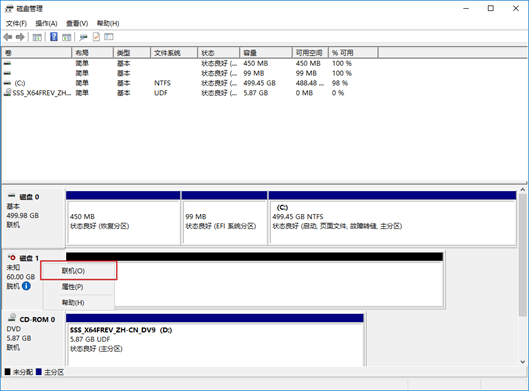Click the 499.98 GB text under 磁盘 0

[x=23, y=215]
